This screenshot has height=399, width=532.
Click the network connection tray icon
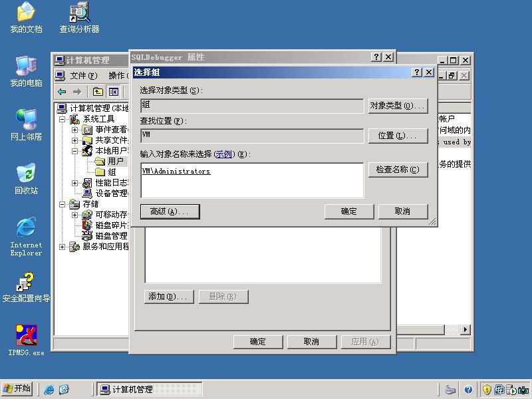[499, 390]
